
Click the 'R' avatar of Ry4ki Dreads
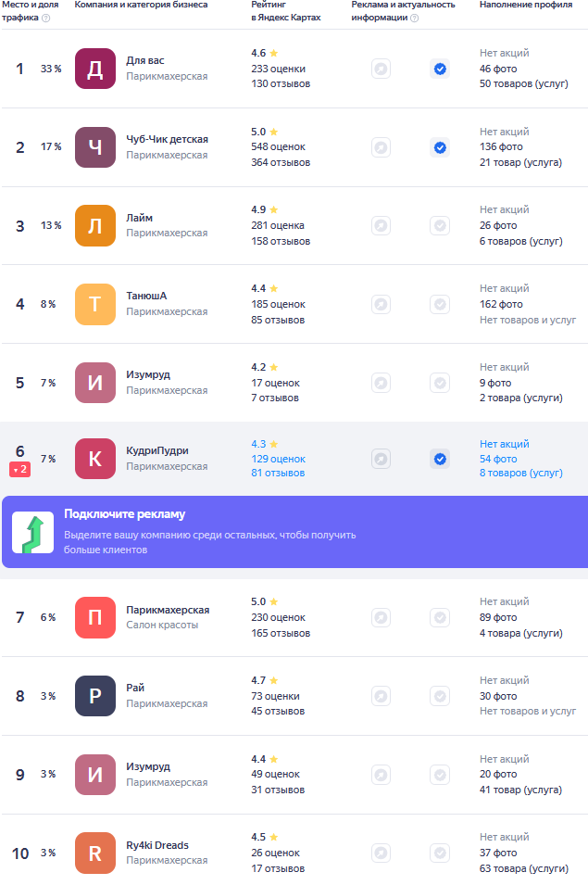[x=94, y=853]
